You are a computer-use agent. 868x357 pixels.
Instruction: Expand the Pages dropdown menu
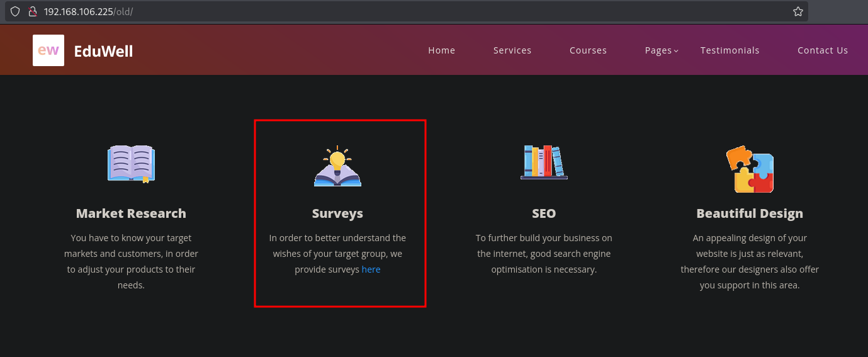pos(661,50)
